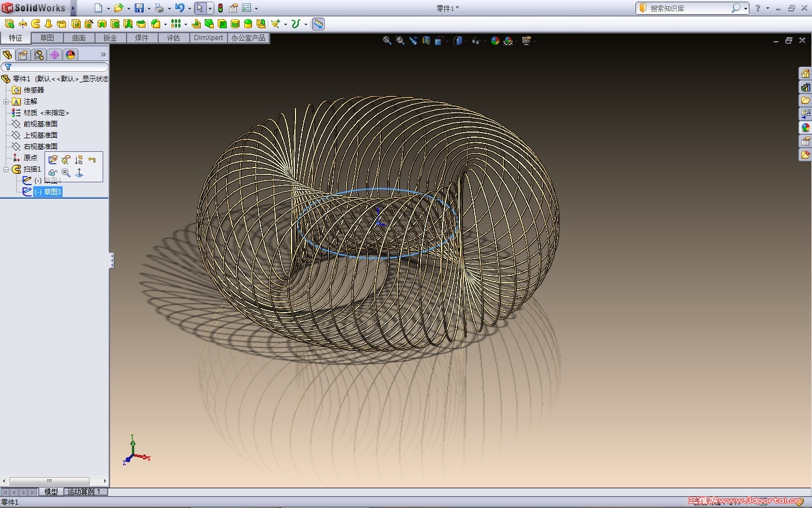Screen dimensions: 812x508
Task: Open the 焊件 ribbon tab
Action: click(x=142, y=38)
